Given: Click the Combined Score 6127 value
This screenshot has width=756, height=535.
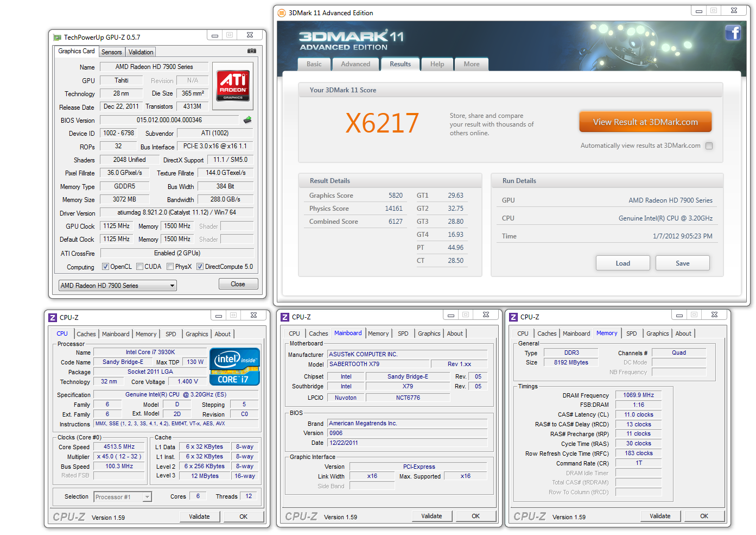Looking at the screenshot, I should click(x=396, y=222).
